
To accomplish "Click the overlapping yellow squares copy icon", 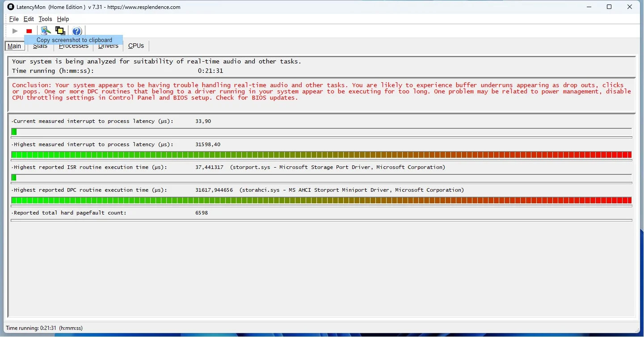I will tap(60, 31).
